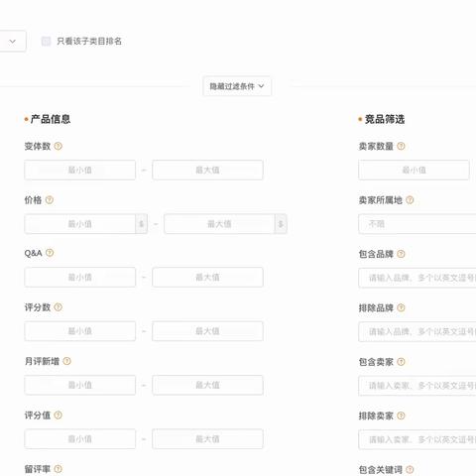Open help icon beside 评分数
Viewport: 476px width, 476px height.
(59, 307)
